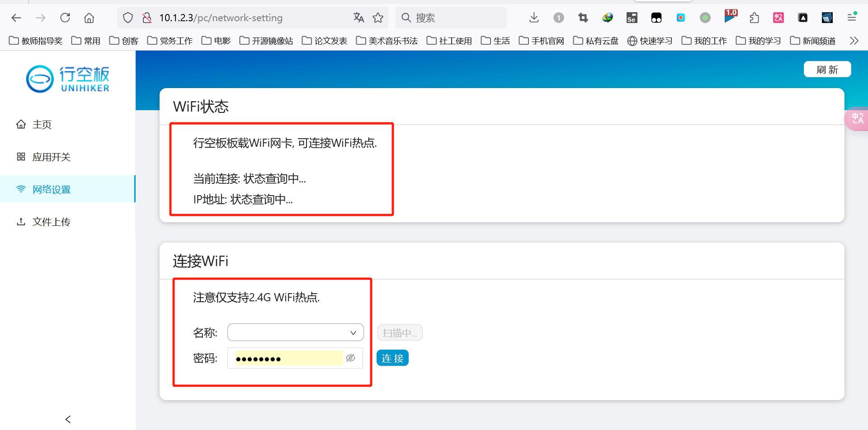
Task: Click the shield tracking protection icon
Action: click(x=128, y=18)
